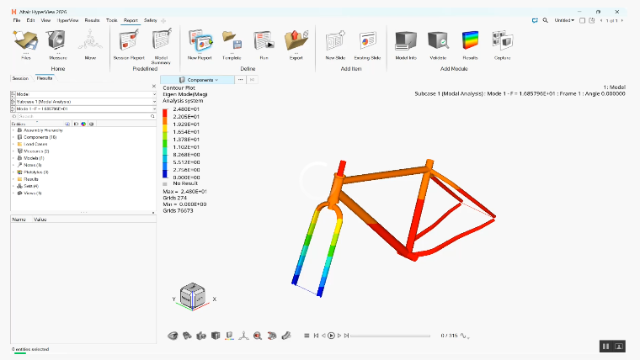Click the contour legend icon in the bottom toolbar
Screen dimensions: 640x360
[229, 336]
